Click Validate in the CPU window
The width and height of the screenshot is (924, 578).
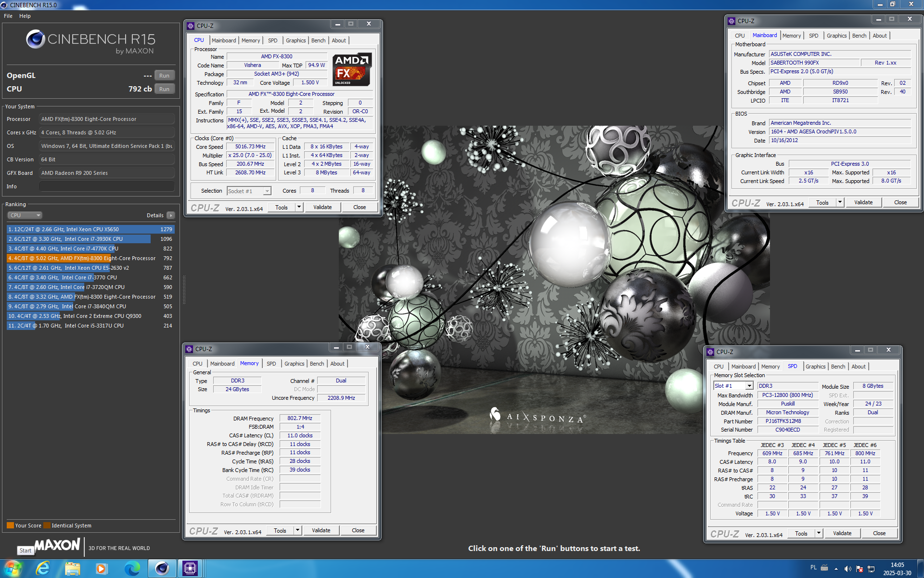coord(322,208)
